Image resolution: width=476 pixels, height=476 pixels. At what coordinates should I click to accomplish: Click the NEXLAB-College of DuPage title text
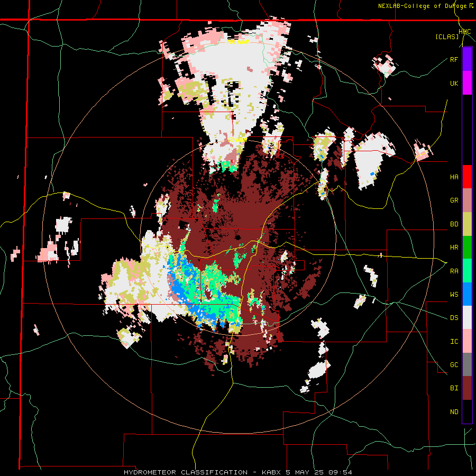[422, 6]
